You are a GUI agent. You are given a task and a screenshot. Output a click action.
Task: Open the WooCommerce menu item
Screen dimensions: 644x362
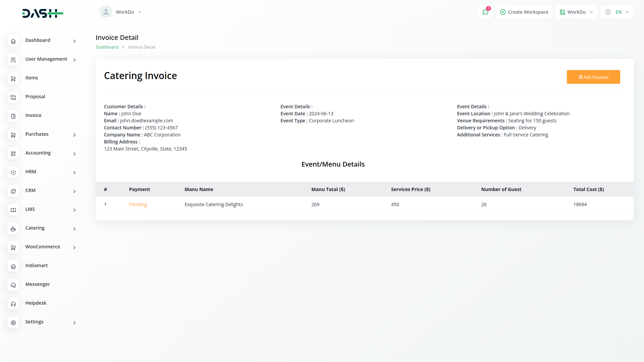(x=43, y=247)
